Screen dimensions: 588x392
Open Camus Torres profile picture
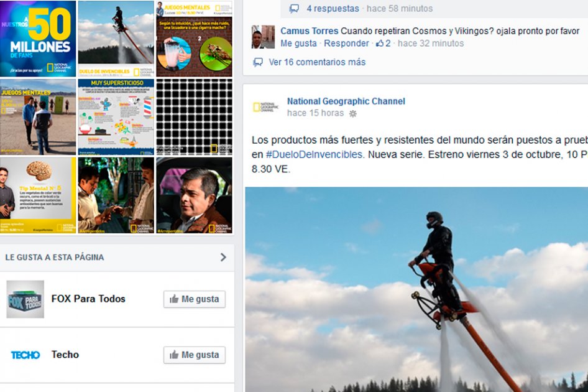[263, 37]
